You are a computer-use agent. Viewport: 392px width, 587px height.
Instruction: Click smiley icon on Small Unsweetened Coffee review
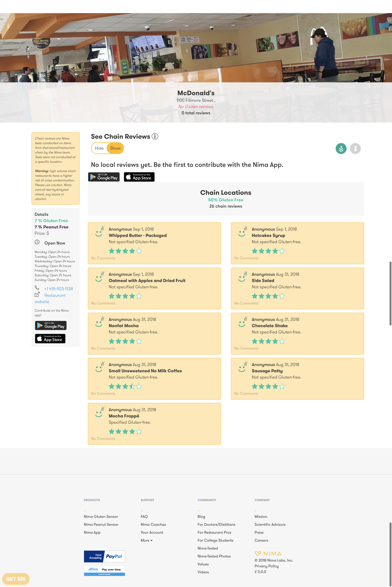pyautogui.click(x=100, y=367)
